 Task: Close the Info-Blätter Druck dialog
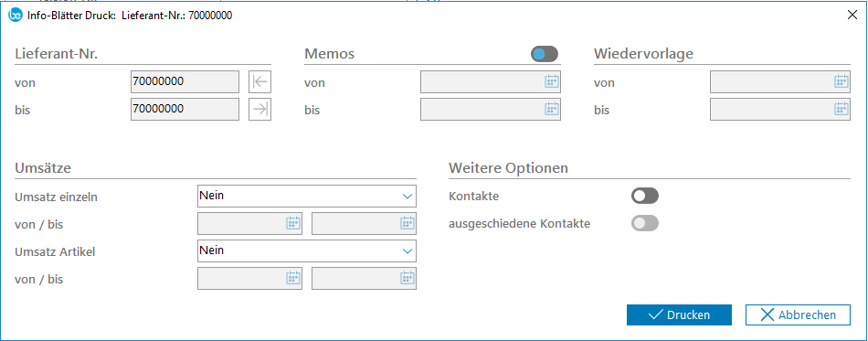pyautogui.click(x=852, y=16)
